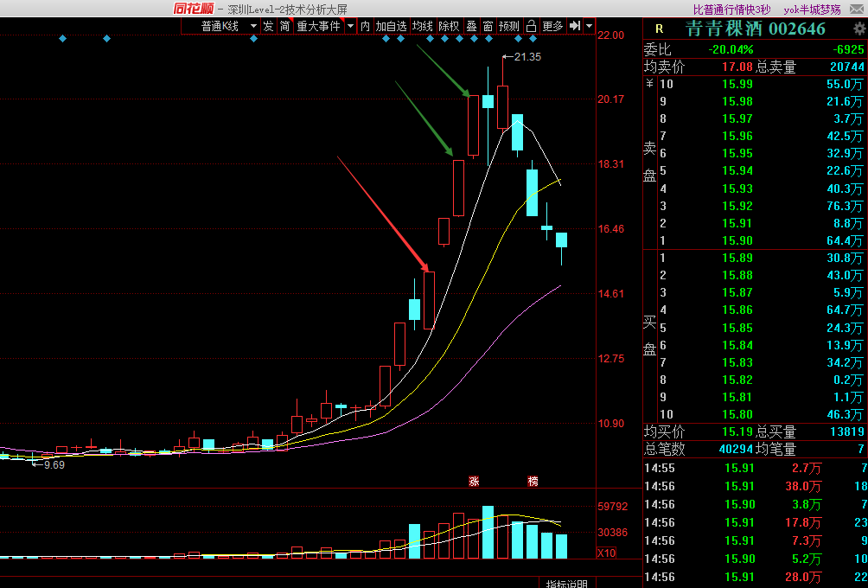This screenshot has width=868, height=588.
Task: Click the rightmost blue diamond event marker
Action: [x=533, y=38]
